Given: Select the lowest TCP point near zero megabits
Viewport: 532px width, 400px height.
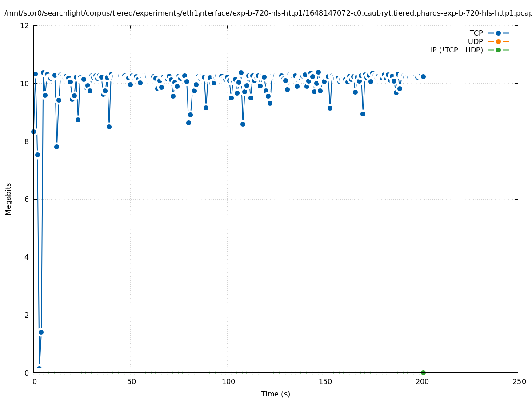Looking at the screenshot, I should 39,369.
